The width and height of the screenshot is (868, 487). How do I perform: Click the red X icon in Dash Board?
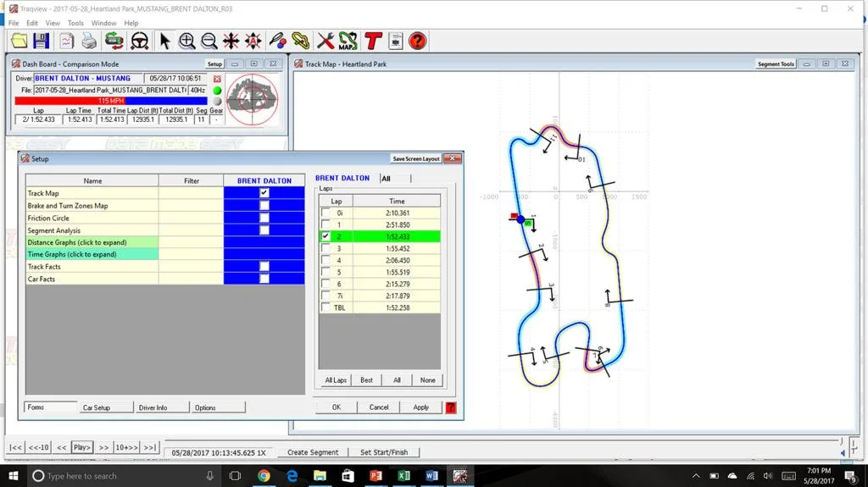217,79
